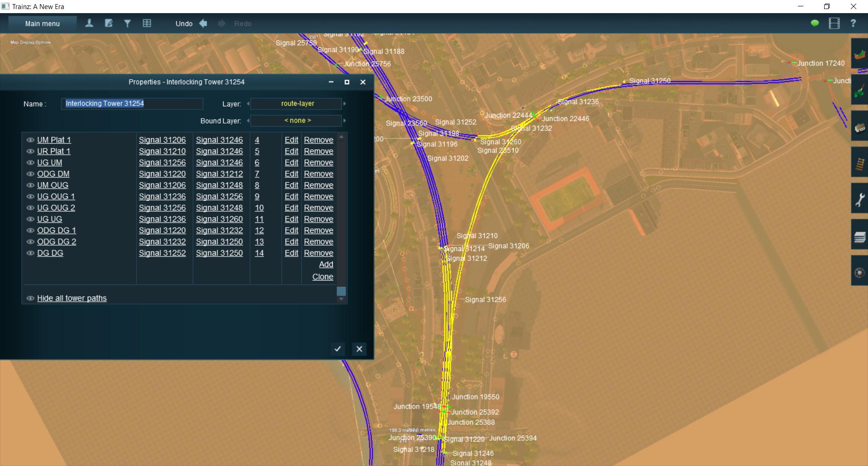Click scroll down arrow of path list

(341, 299)
